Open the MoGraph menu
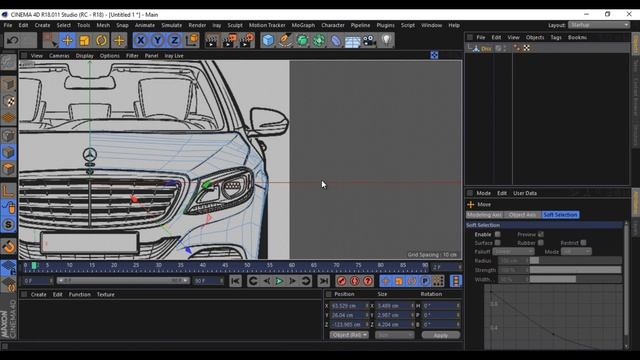Screen dimensions: 640x360 (x=303, y=25)
